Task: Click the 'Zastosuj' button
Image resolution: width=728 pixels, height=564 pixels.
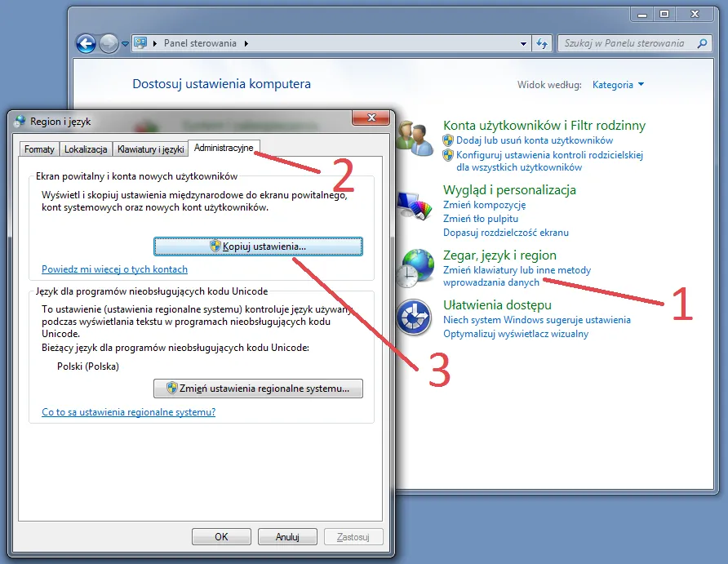Action: (353, 536)
